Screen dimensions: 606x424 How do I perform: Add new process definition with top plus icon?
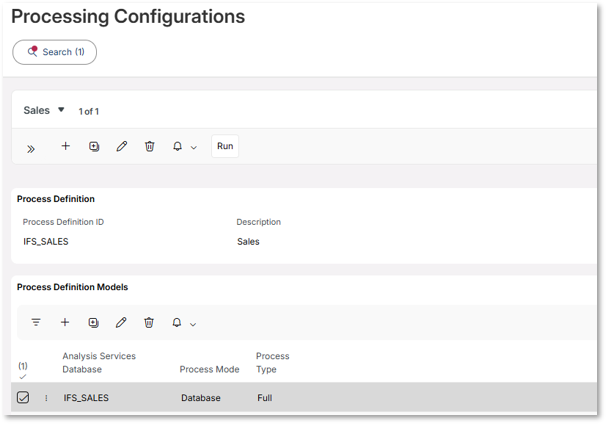tap(66, 146)
